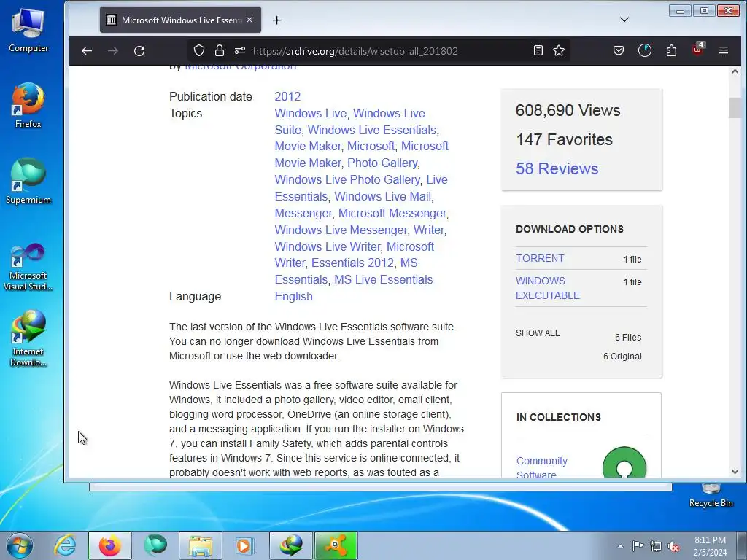This screenshot has height=560, width=747.
Task: Open the Supermium desktop shortcut
Action: click(28, 182)
